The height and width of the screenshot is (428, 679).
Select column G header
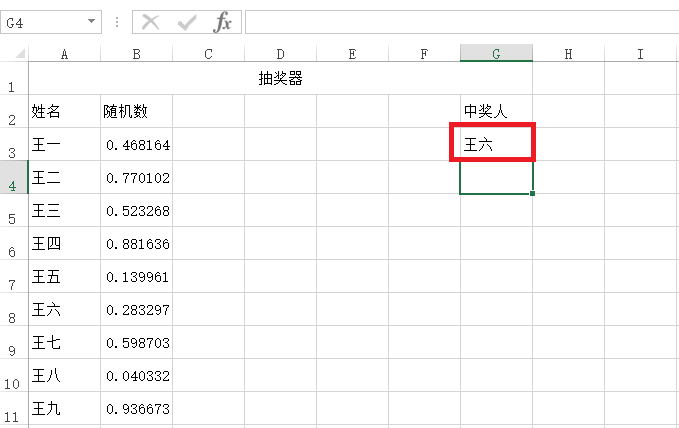(x=496, y=53)
